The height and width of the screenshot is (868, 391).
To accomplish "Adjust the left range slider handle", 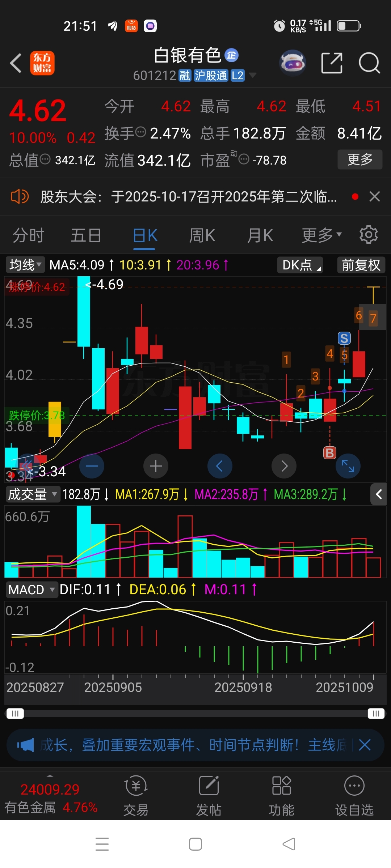I will [15, 714].
